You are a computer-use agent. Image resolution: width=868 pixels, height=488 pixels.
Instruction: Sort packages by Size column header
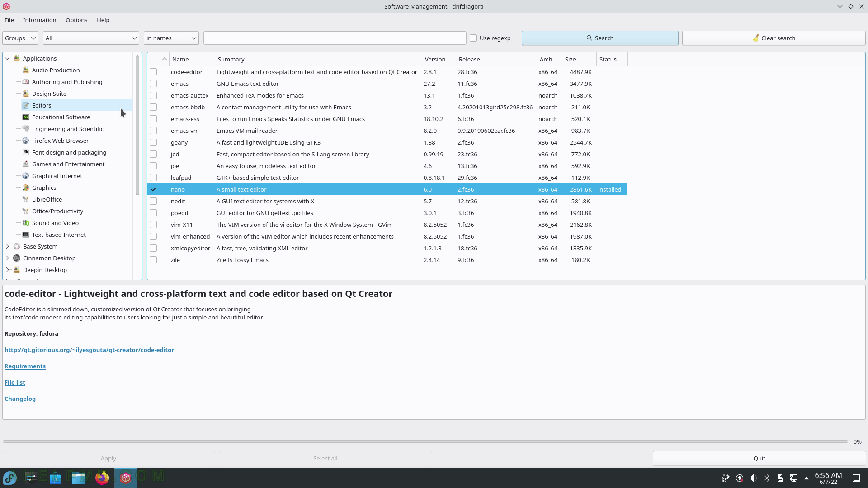pos(579,59)
